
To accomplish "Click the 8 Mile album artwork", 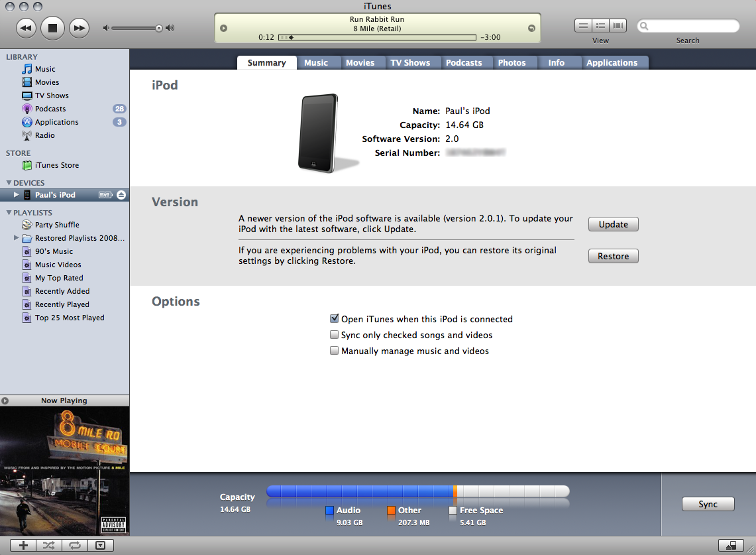I will 65,471.
